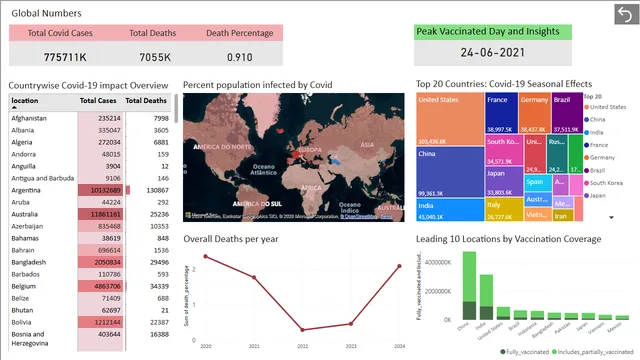This screenshot has width=640, height=360.
Task: Click the back arrow button
Action: pyautogui.click(x=626, y=14)
